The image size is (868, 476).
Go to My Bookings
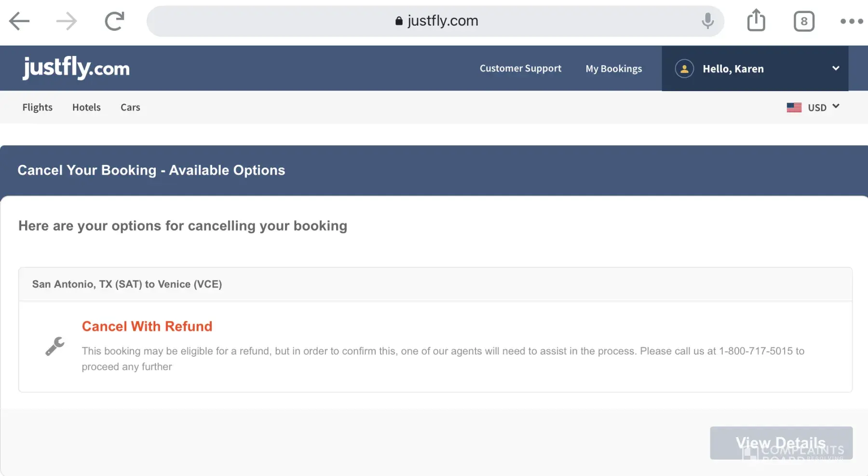pyautogui.click(x=613, y=68)
